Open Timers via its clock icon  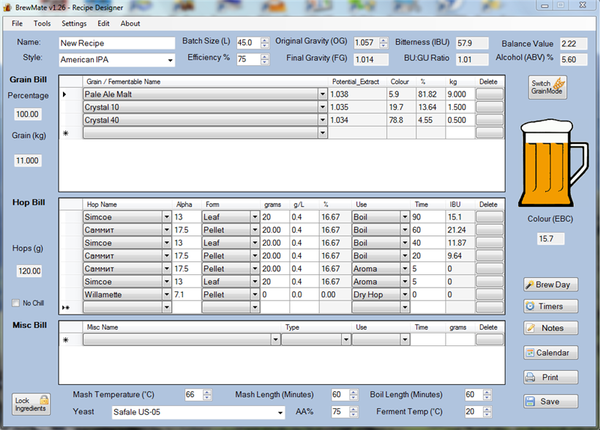coord(529,307)
